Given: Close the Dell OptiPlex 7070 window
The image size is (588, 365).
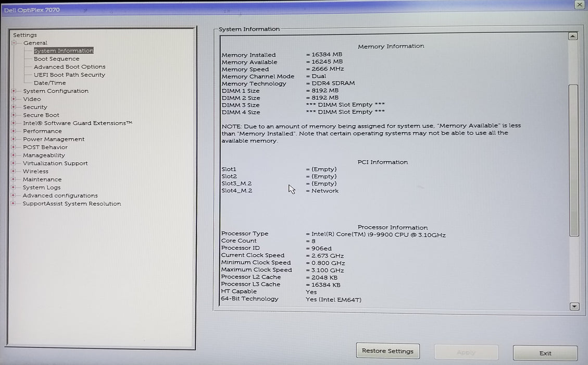Looking at the screenshot, I should 579,5.
